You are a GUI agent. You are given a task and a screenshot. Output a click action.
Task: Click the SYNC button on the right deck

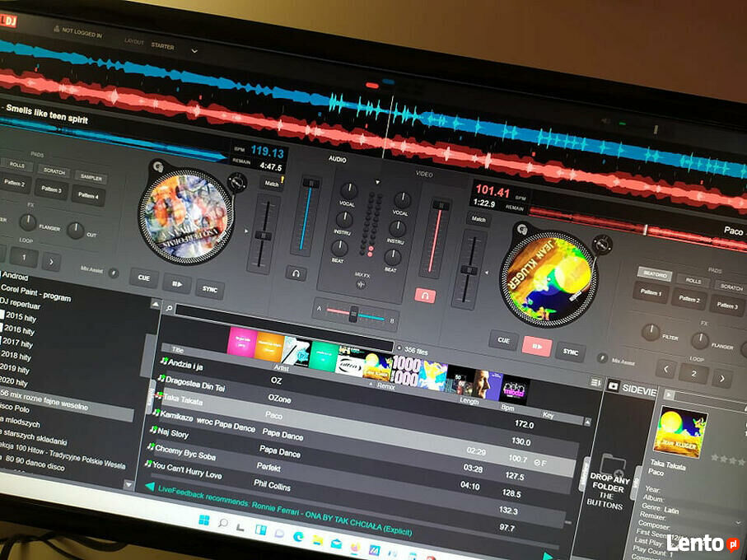coord(570,352)
